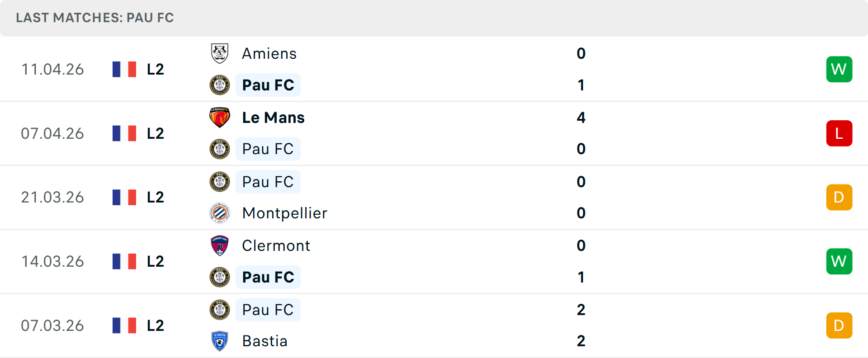Click French flag on 07.04.26 match
Screen dimensions: 868x358
[x=124, y=133]
